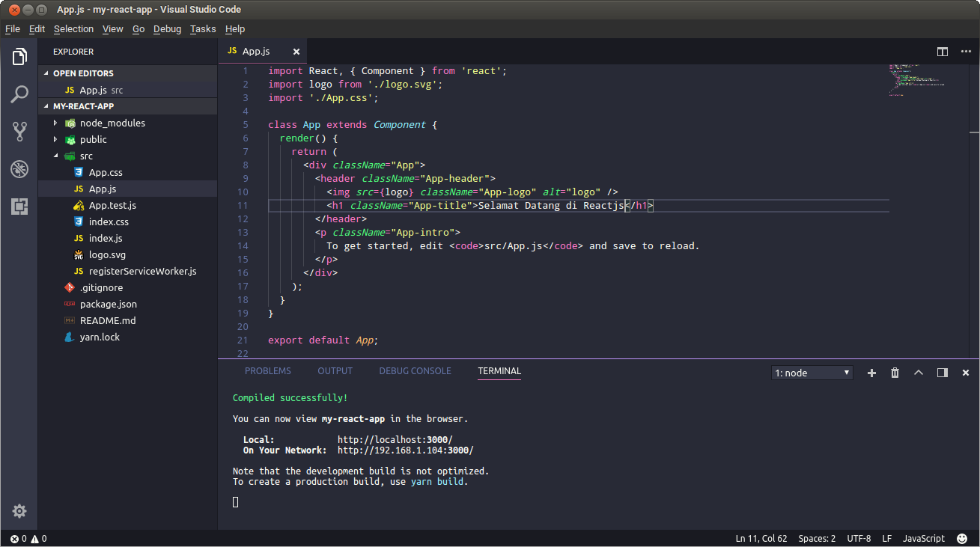Open the terminal selector dropdown

tap(812, 372)
